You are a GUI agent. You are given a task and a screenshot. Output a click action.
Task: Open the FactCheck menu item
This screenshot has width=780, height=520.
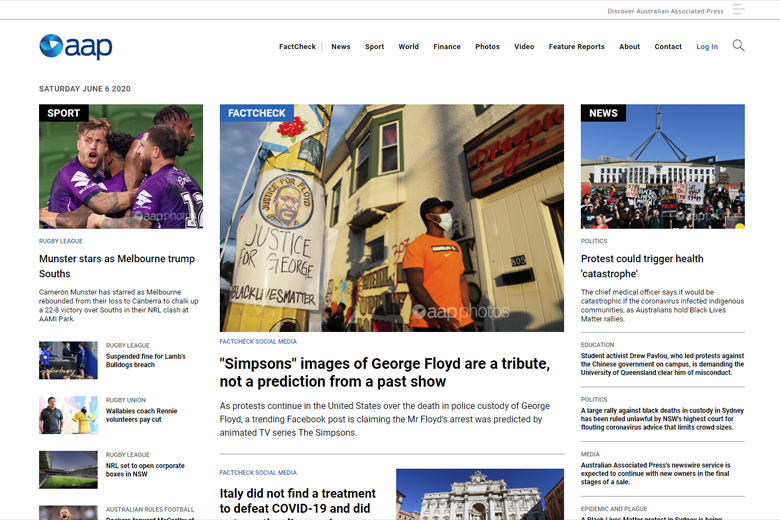[x=297, y=47]
